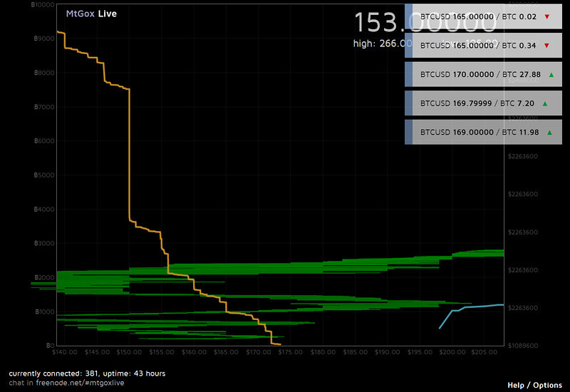Click the $175.00 x-axis label
This screenshot has height=392, width=570.
[291, 352]
